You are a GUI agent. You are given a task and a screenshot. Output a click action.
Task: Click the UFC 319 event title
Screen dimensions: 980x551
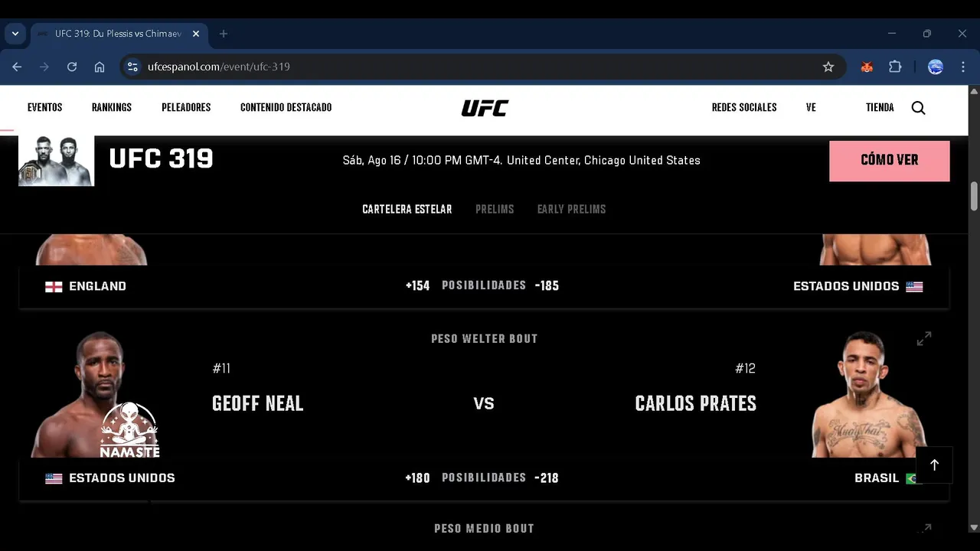[x=161, y=159]
